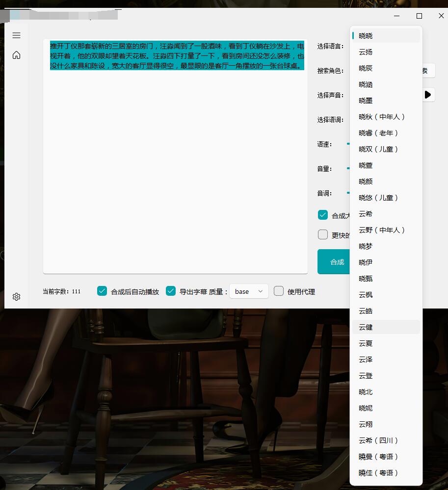Select the highlighted 云健 voice

tap(386, 327)
